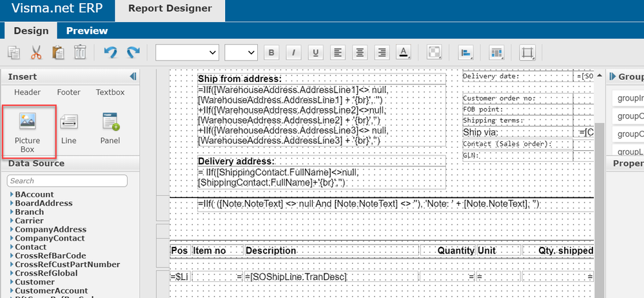Select the 'Ship via:' label
This screenshot has height=298, width=644.
coord(518,132)
